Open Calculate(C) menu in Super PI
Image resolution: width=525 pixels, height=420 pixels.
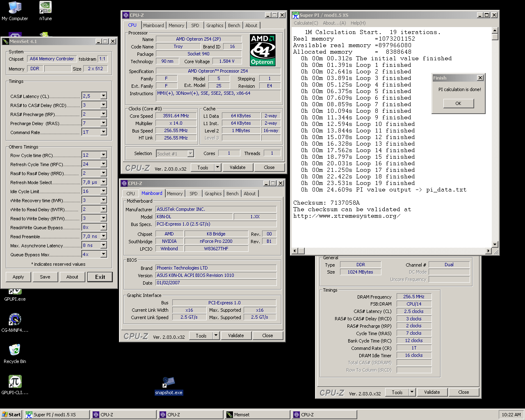pos(306,23)
